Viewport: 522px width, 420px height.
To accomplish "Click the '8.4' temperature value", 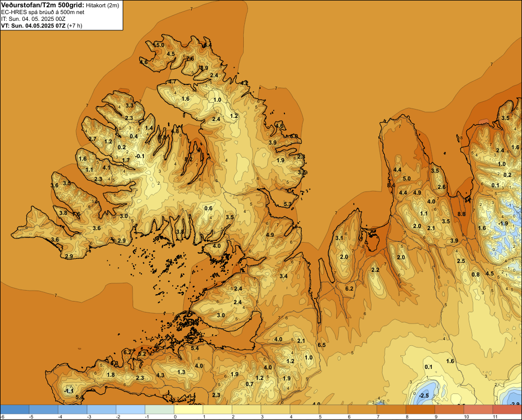I will (391, 185).
